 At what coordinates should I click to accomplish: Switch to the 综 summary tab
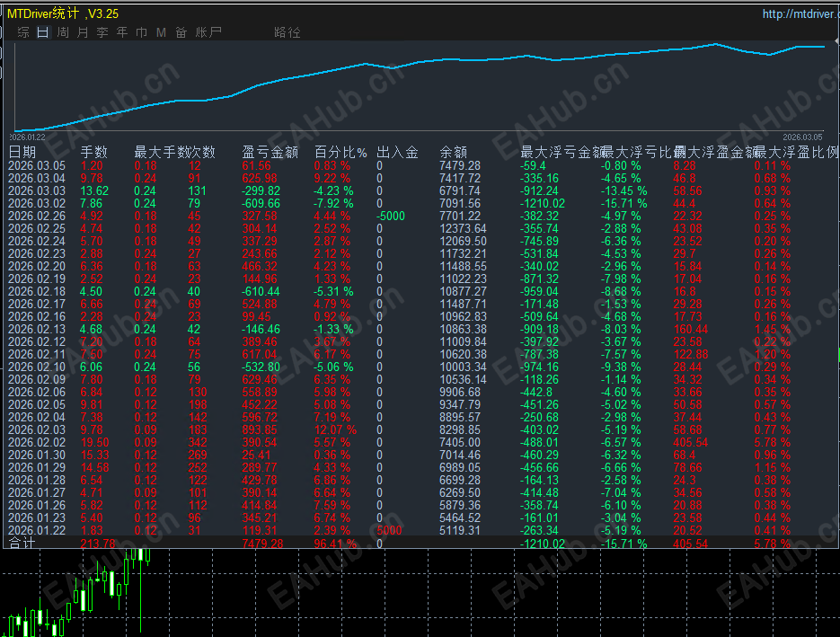23,32
